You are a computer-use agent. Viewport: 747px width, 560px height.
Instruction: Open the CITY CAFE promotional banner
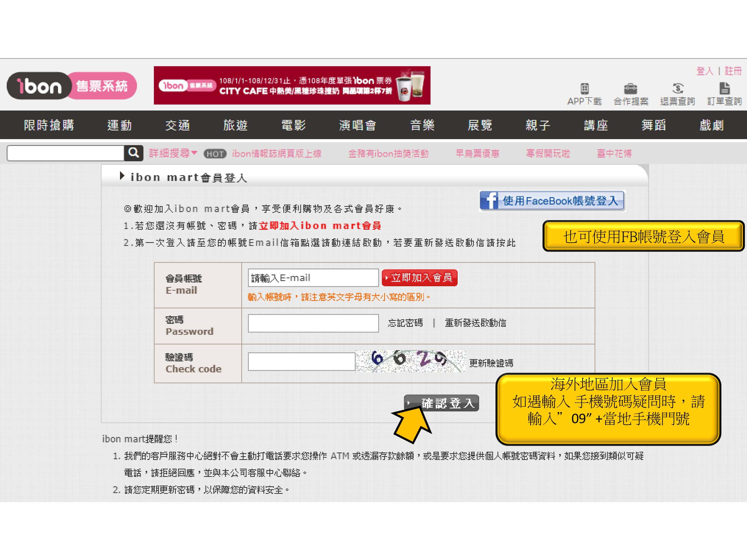tap(292, 85)
